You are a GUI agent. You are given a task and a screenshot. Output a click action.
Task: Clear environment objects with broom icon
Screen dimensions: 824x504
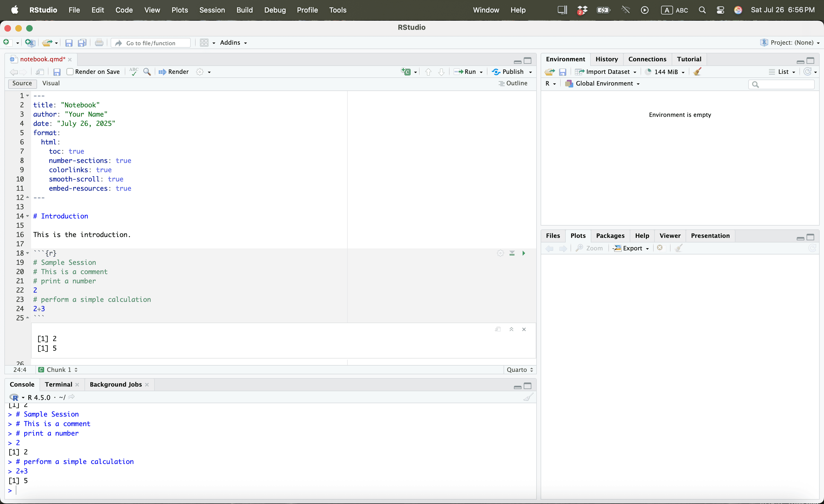tap(697, 72)
